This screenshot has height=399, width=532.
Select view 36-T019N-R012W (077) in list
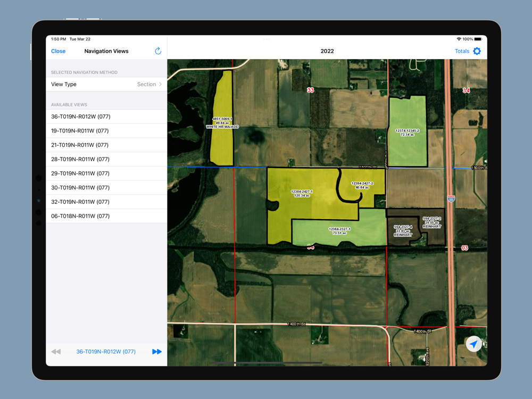click(x=106, y=117)
